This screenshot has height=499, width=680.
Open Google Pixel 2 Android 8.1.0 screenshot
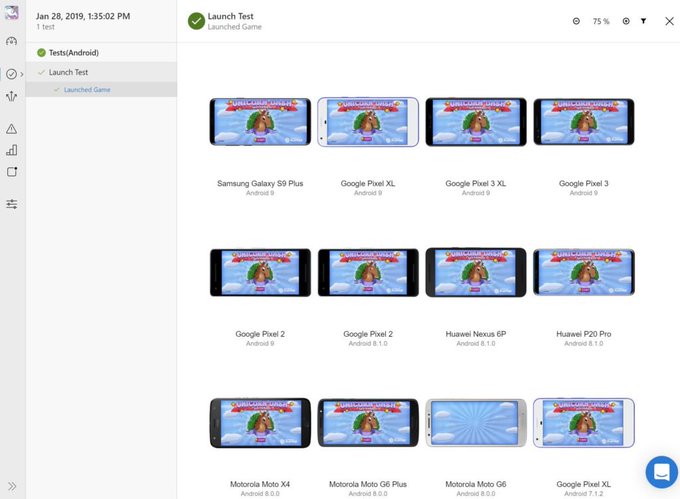pos(368,273)
